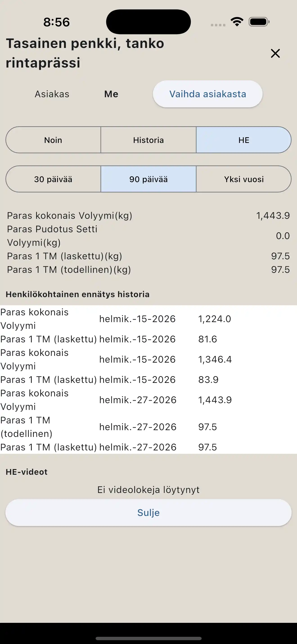Tap the Paras 1 TM (todellinen) history row
The image size is (297, 644).
click(x=148, y=427)
